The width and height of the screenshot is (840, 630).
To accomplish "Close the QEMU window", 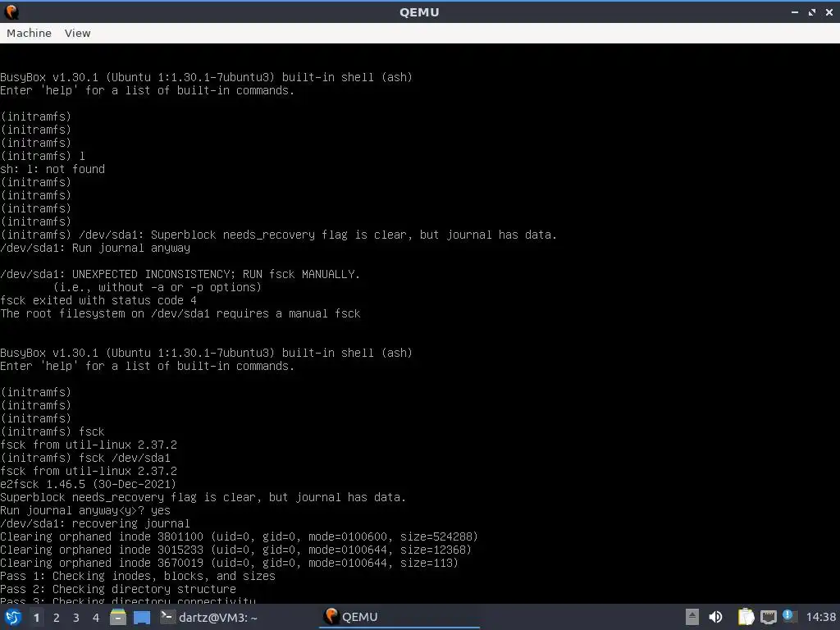I will pyautogui.click(x=829, y=11).
